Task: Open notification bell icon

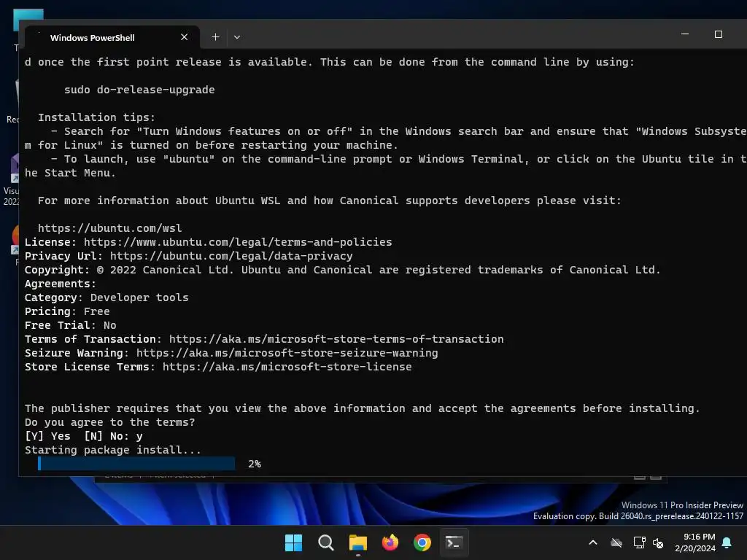Action: coord(727,542)
